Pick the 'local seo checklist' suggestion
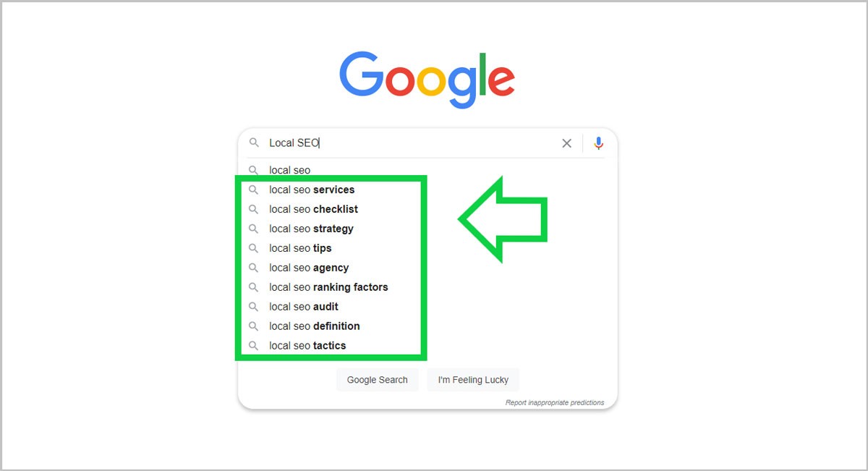This screenshot has height=471, width=868. (313, 209)
